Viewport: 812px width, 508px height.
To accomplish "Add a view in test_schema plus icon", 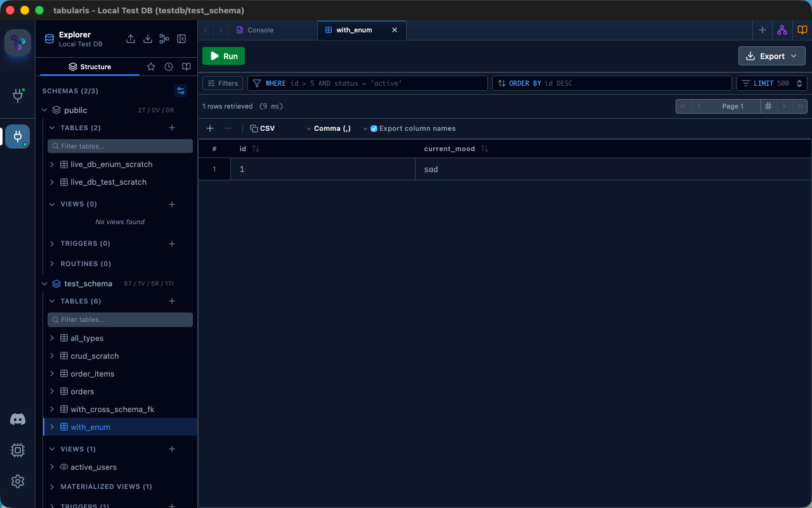I will coord(172,449).
